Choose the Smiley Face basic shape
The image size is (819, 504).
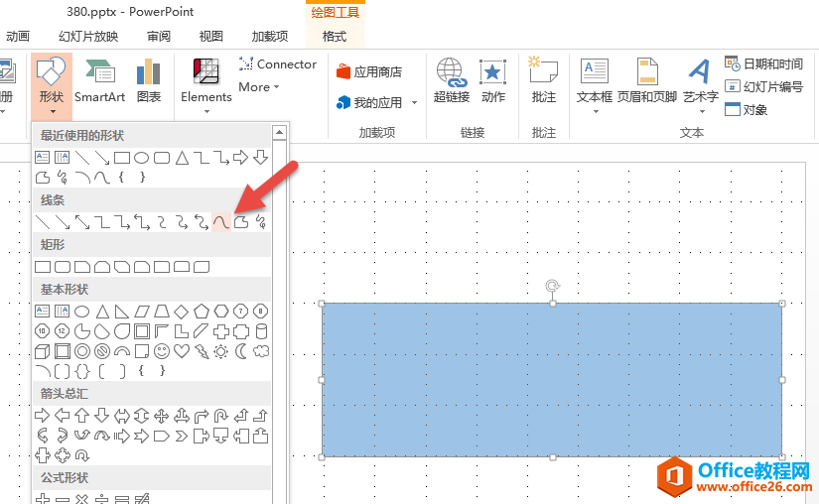tap(162, 351)
